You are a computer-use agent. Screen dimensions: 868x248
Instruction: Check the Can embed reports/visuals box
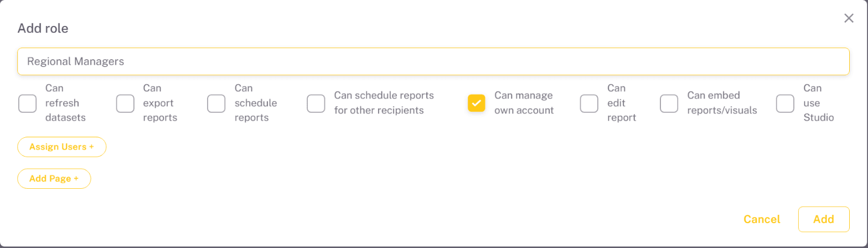coord(669,103)
